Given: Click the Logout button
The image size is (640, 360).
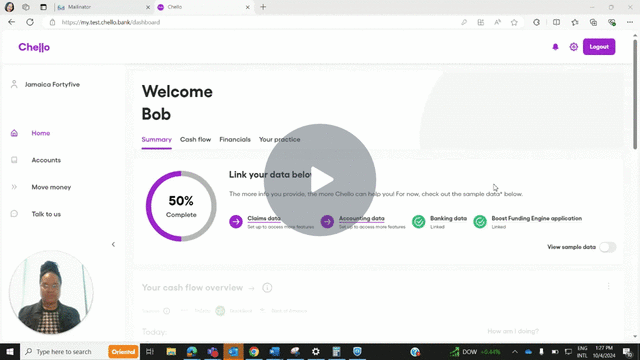Looking at the screenshot, I should (x=599, y=47).
